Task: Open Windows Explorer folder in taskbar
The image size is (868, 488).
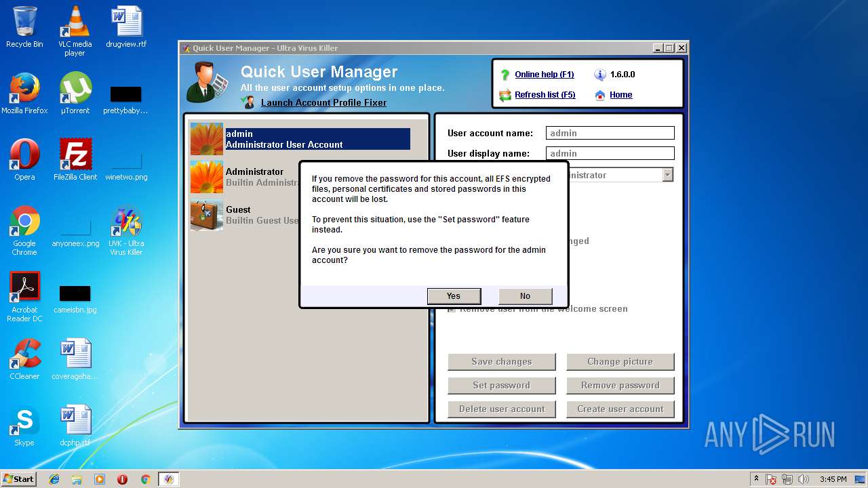Action: coord(77,479)
